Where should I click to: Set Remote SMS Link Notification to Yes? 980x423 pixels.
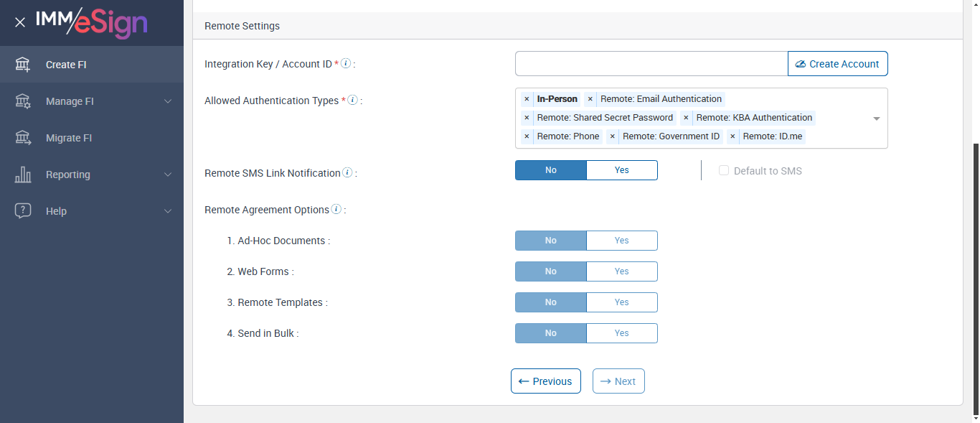click(x=621, y=170)
